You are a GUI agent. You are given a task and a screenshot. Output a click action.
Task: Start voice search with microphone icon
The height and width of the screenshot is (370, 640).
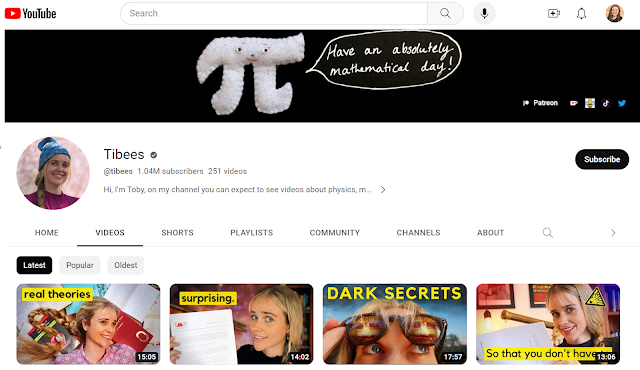484,13
